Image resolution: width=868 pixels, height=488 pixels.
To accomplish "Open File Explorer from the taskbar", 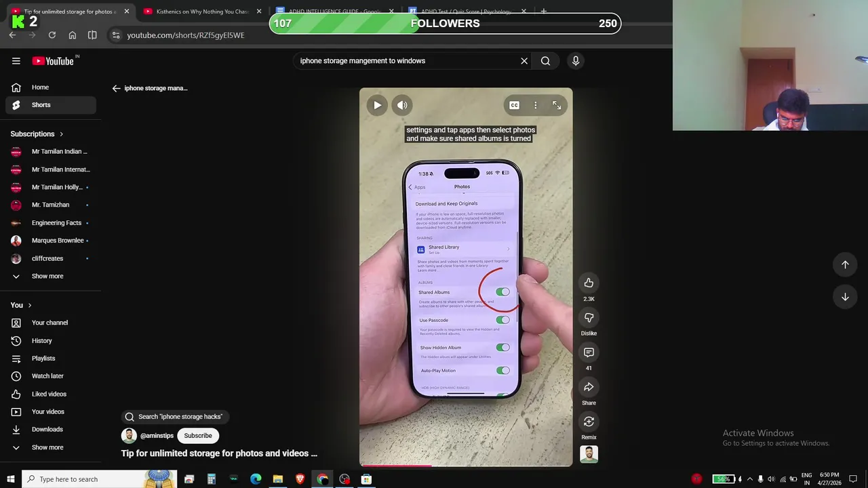I will 277,479.
